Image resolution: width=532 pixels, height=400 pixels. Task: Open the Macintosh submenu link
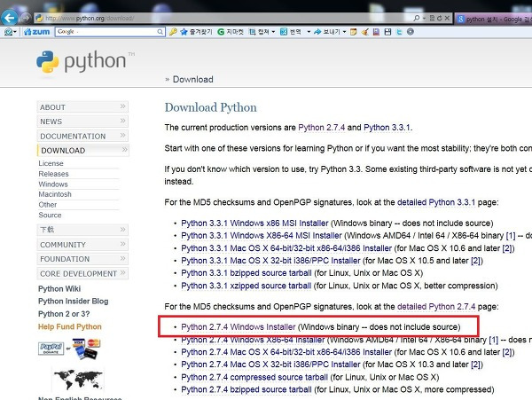tap(55, 194)
